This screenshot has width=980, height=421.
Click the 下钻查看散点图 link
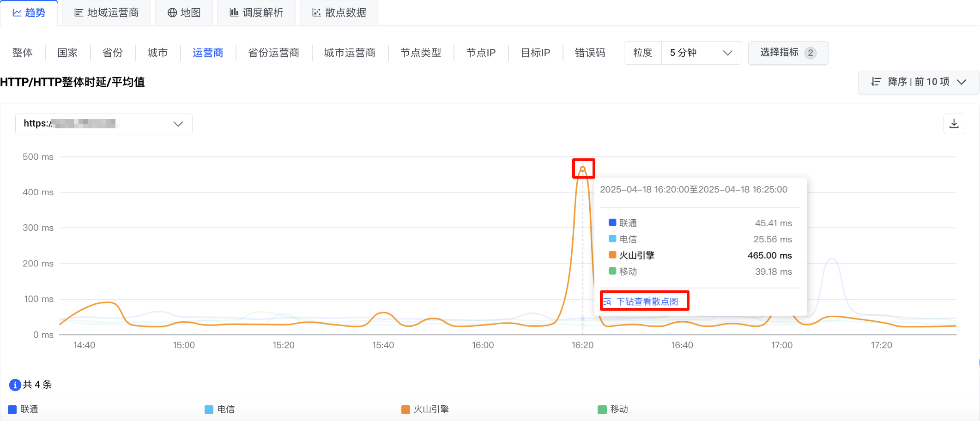[x=647, y=302]
